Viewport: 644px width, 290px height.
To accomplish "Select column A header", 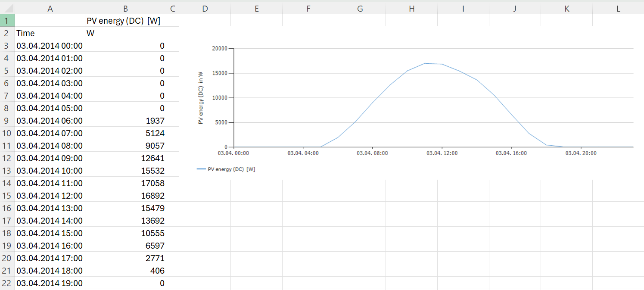I will tap(50, 8).
